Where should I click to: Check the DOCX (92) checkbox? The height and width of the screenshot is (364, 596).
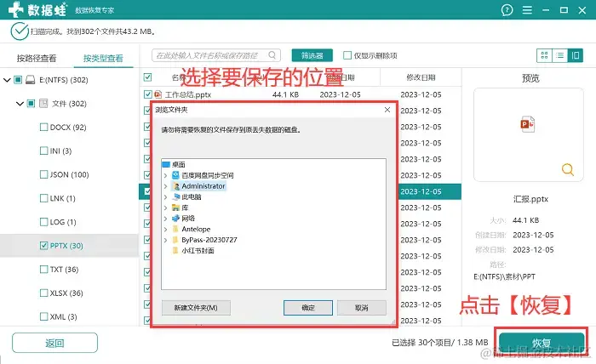pos(43,128)
